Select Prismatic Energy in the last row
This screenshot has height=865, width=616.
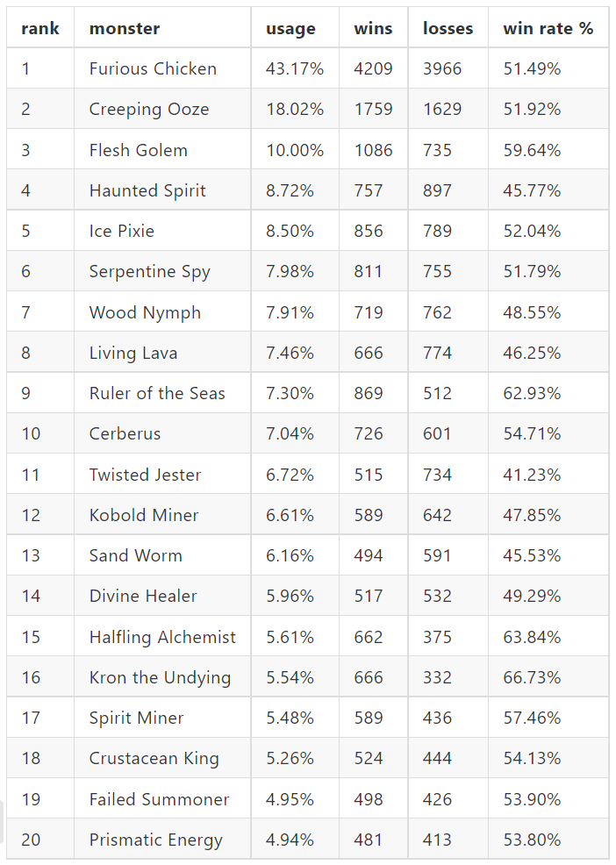click(x=156, y=840)
